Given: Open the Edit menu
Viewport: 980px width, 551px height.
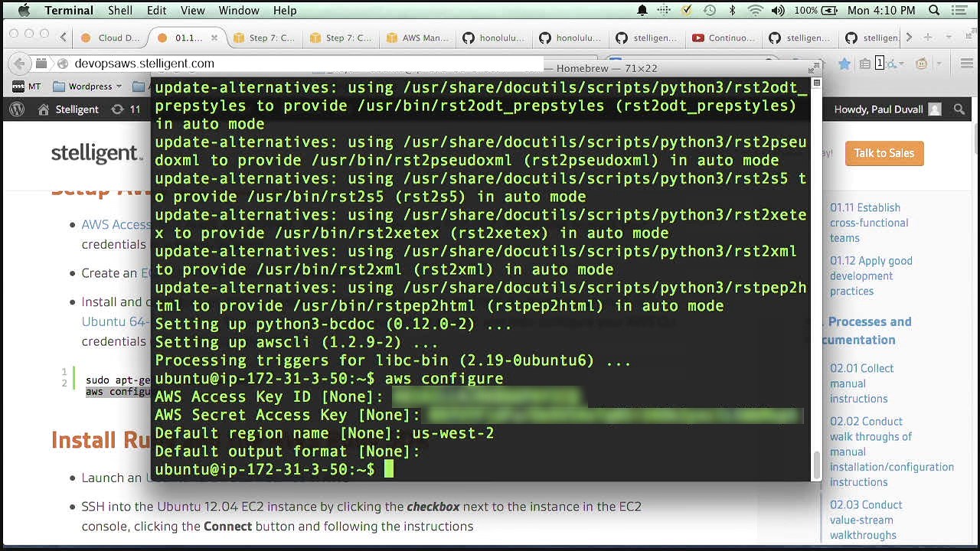Looking at the screenshot, I should 156,11.
